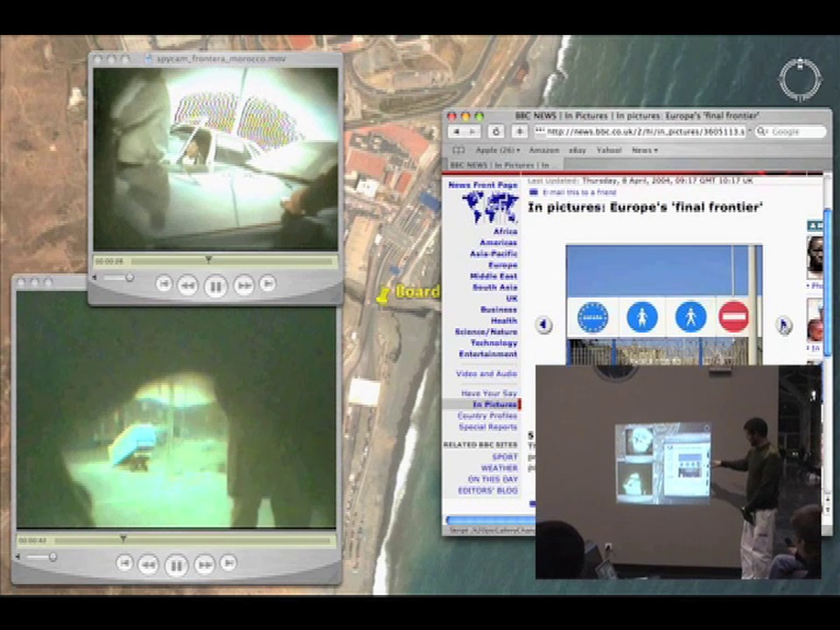Focus the Google search box in Safari
840x630 pixels.
[792, 131]
